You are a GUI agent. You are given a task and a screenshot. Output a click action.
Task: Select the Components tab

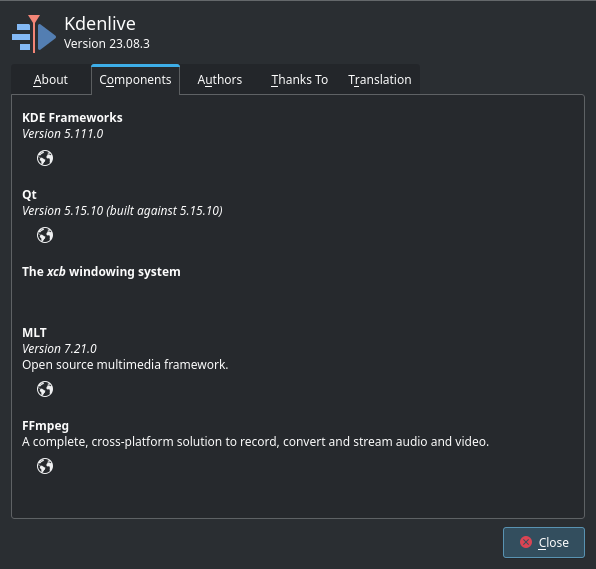tap(135, 80)
